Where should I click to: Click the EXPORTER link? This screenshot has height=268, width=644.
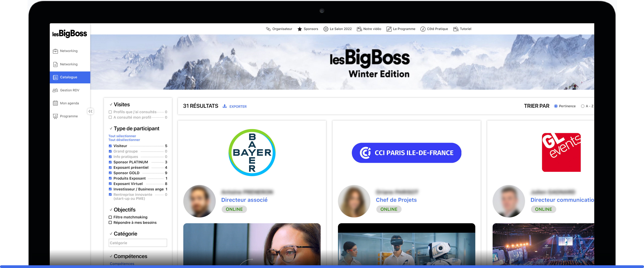coord(238,107)
